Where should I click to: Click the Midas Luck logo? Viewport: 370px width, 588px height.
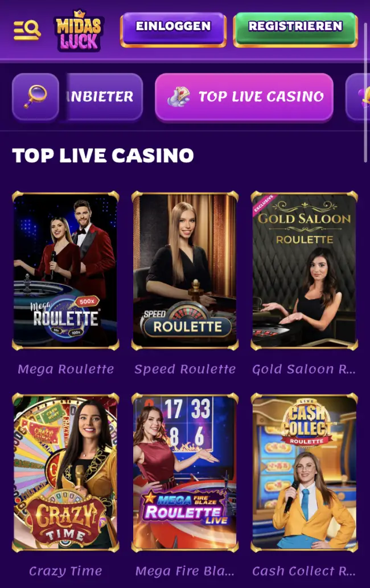[x=79, y=30]
